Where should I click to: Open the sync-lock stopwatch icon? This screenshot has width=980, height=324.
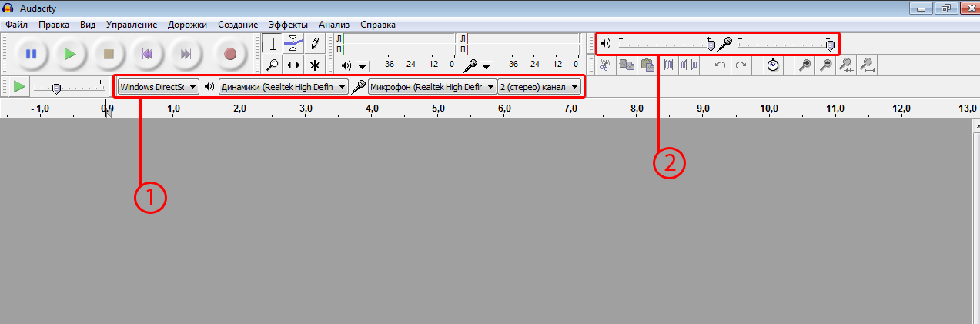click(x=773, y=65)
